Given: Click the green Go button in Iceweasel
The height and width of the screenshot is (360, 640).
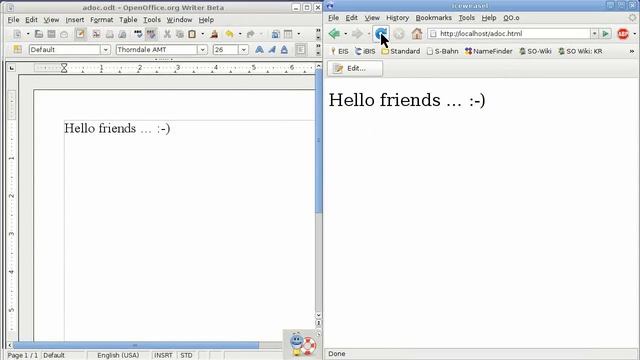Looking at the screenshot, I should (x=606, y=34).
